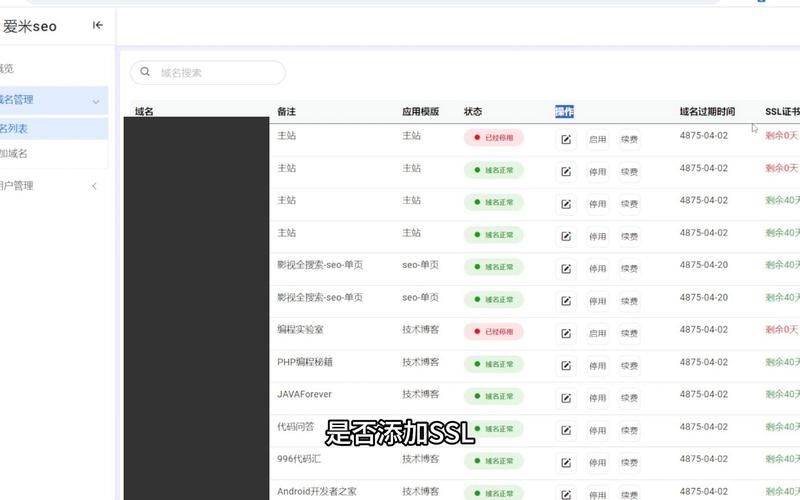Renew the 996代码汇 domain with 续费
Image resolution: width=800 pixels, height=500 pixels.
coord(629,462)
